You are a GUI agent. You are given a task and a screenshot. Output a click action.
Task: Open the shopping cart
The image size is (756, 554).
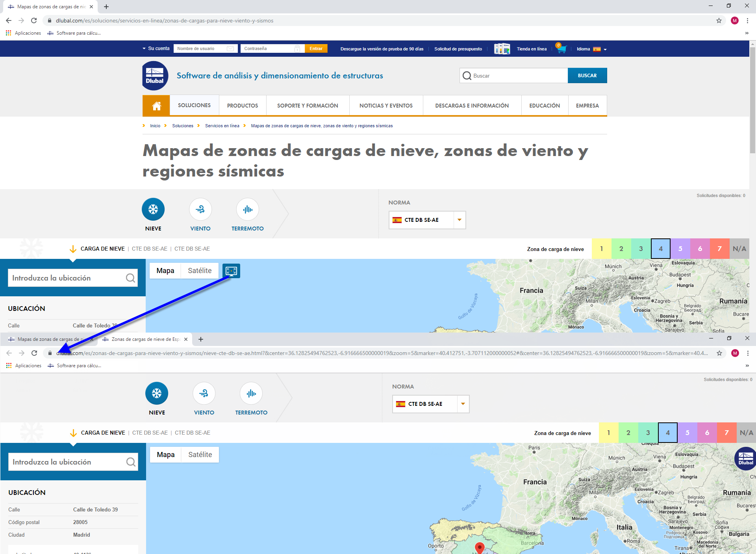(561, 48)
